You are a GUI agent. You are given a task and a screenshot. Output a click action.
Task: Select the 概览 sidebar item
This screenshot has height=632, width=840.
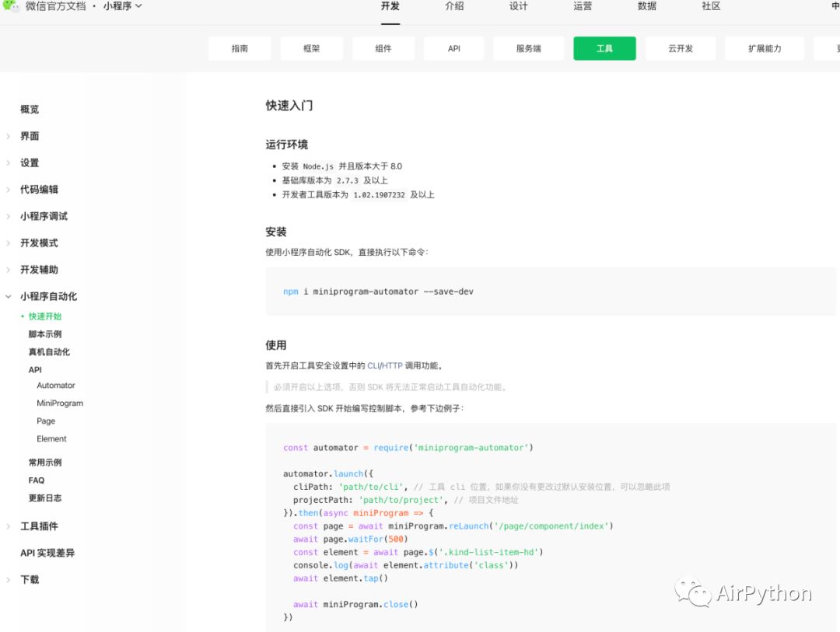30,110
